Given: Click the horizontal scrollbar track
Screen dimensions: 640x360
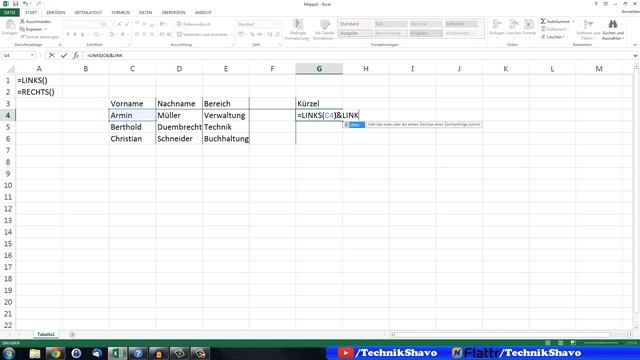Looking at the screenshot, I should coord(510,334).
